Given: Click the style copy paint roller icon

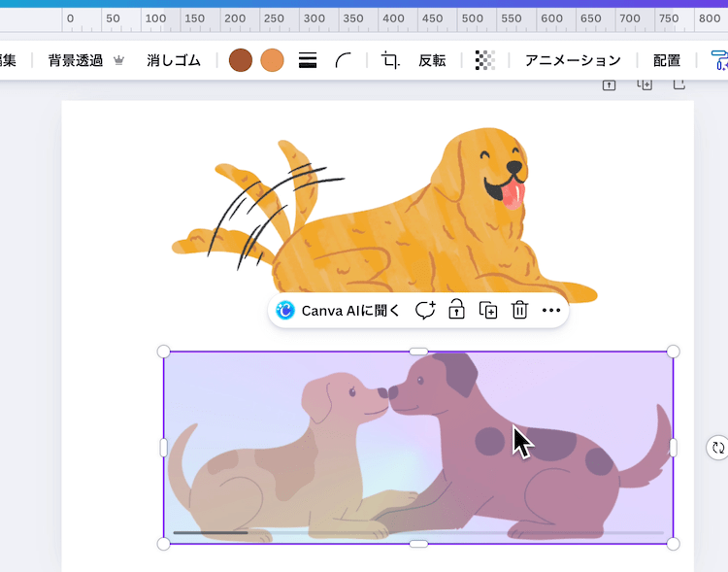Looking at the screenshot, I should point(719,60).
